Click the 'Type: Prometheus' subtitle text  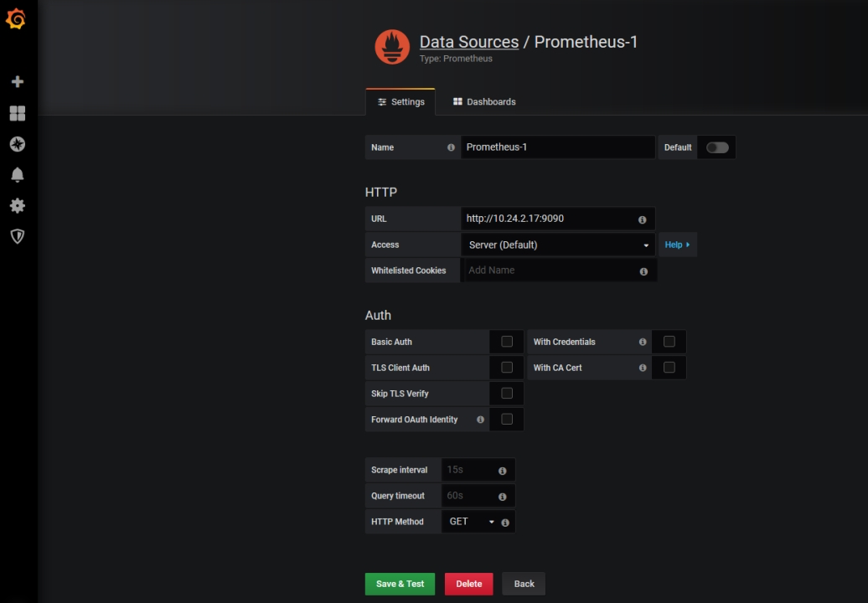coord(456,59)
